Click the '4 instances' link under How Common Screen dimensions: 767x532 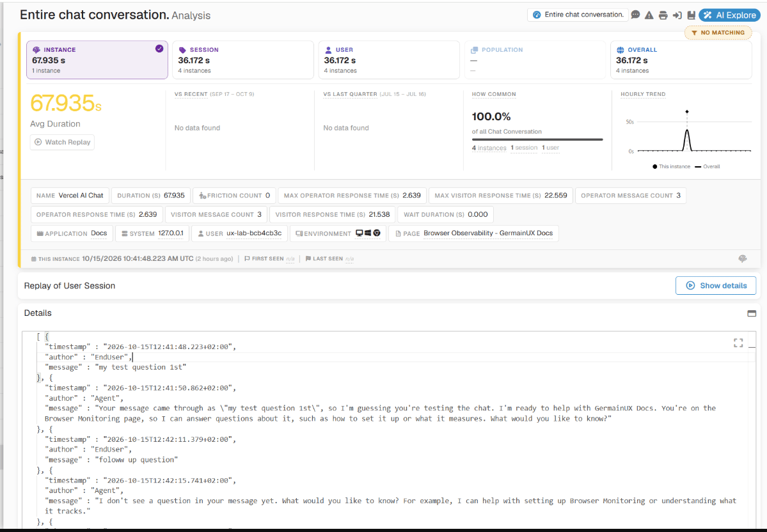489,148
